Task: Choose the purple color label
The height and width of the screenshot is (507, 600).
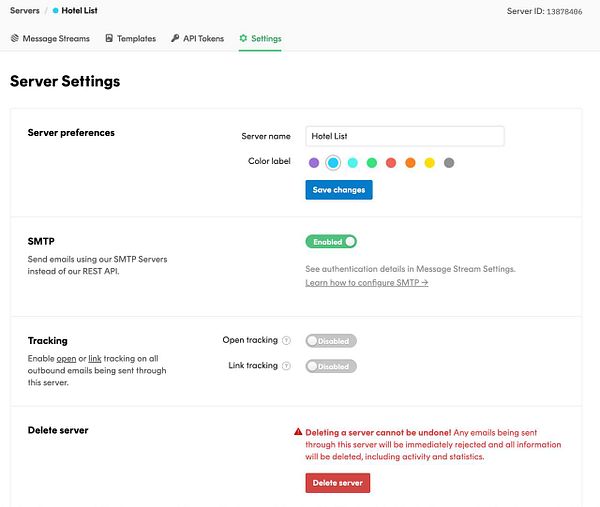Action: [314, 163]
